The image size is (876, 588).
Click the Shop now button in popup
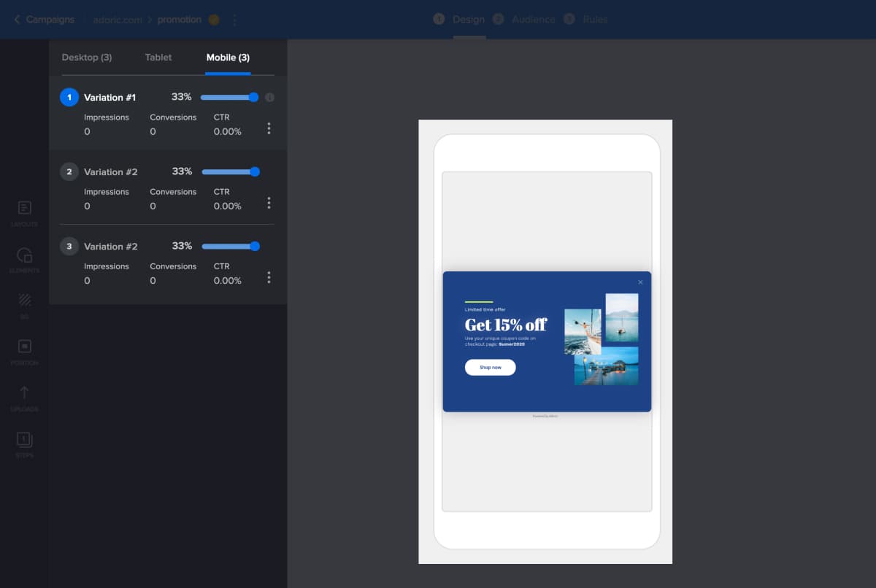pyautogui.click(x=491, y=367)
